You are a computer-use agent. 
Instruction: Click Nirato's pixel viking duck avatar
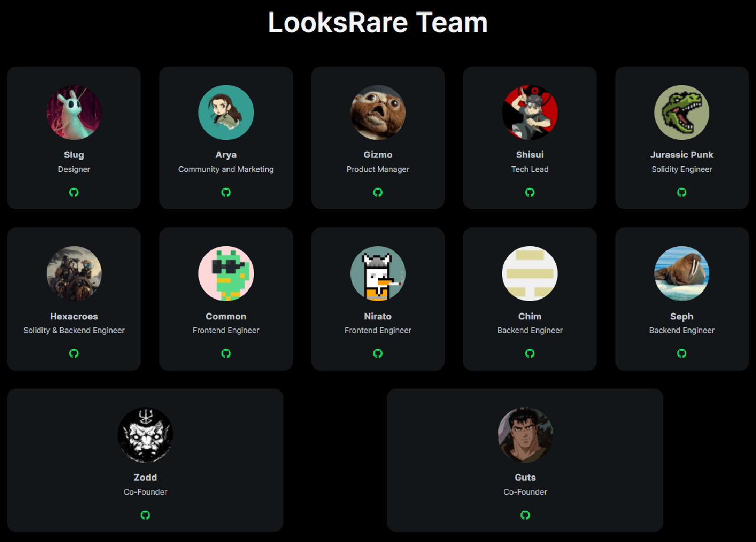[378, 273]
